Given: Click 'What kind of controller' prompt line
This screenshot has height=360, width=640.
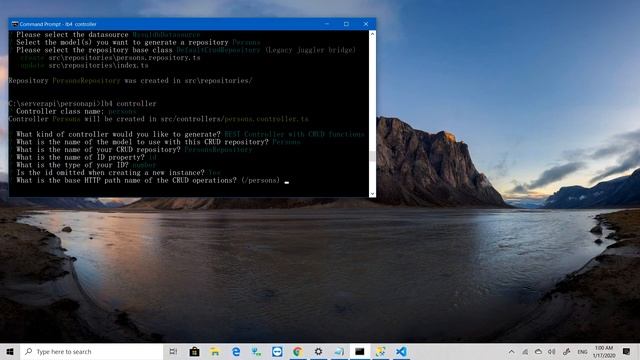Looking at the screenshot, I should [190, 134].
